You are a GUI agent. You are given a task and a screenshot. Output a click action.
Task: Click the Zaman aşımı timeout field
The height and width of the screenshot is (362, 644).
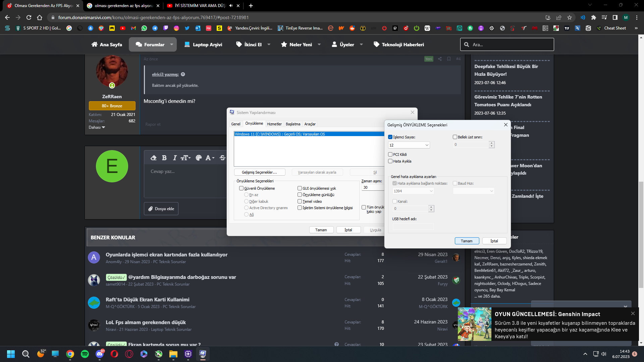tap(373, 188)
